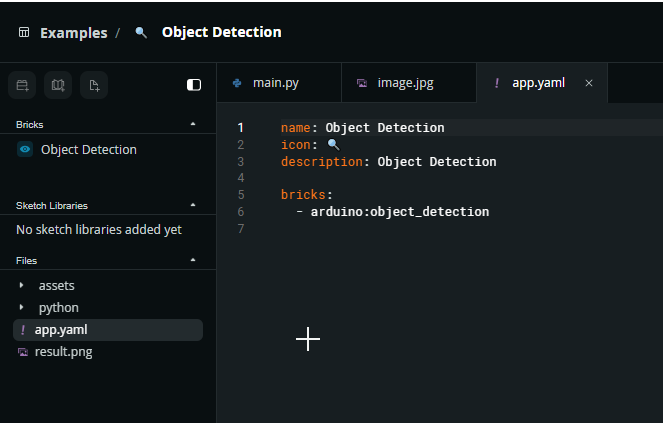Click the Examples grid icon in breadcrumb
Viewport: 663px width, 423px height.
(x=24, y=32)
